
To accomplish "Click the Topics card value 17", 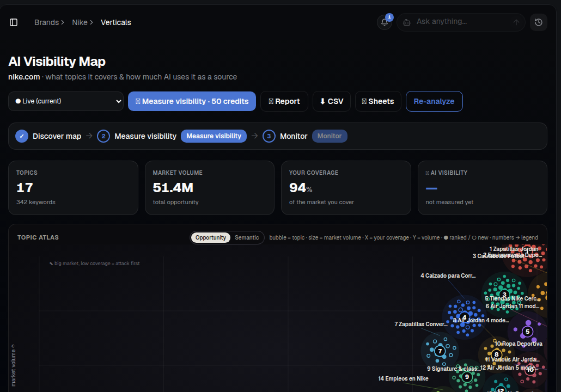I will point(25,188).
